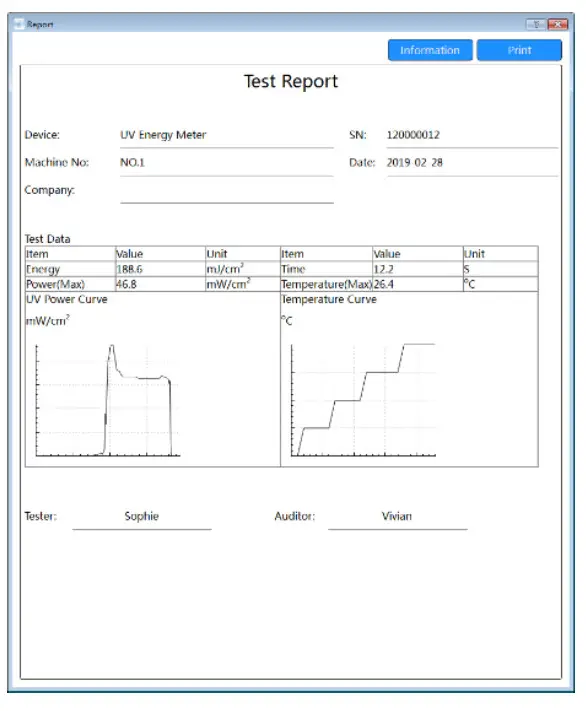Screen dimensions: 586x711
Task: Click the 'Date:' label
Action: click(x=362, y=163)
